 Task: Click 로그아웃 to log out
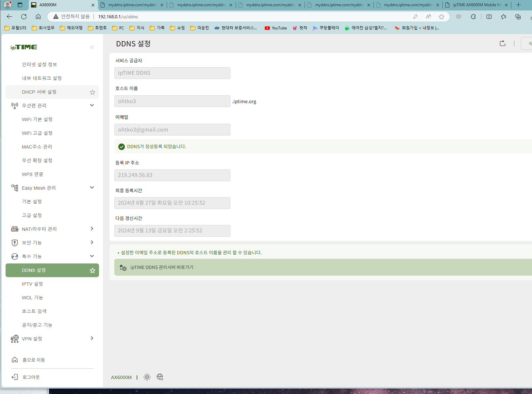tap(31, 377)
